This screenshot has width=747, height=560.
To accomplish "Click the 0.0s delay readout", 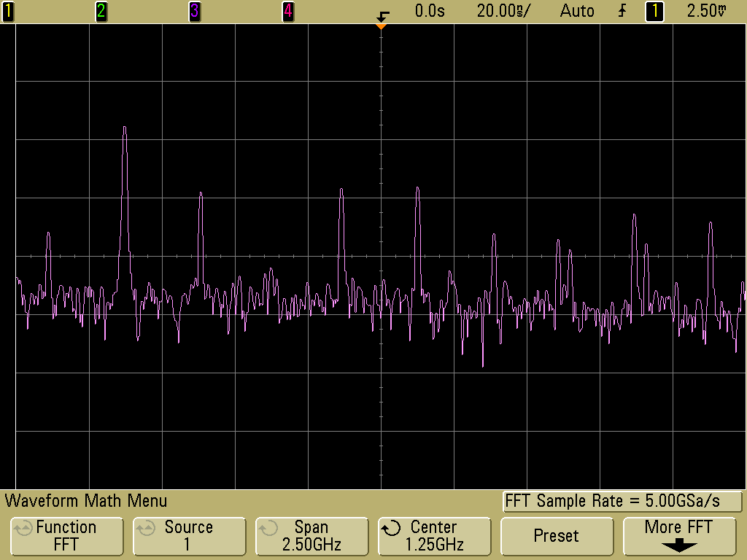I will point(430,11).
